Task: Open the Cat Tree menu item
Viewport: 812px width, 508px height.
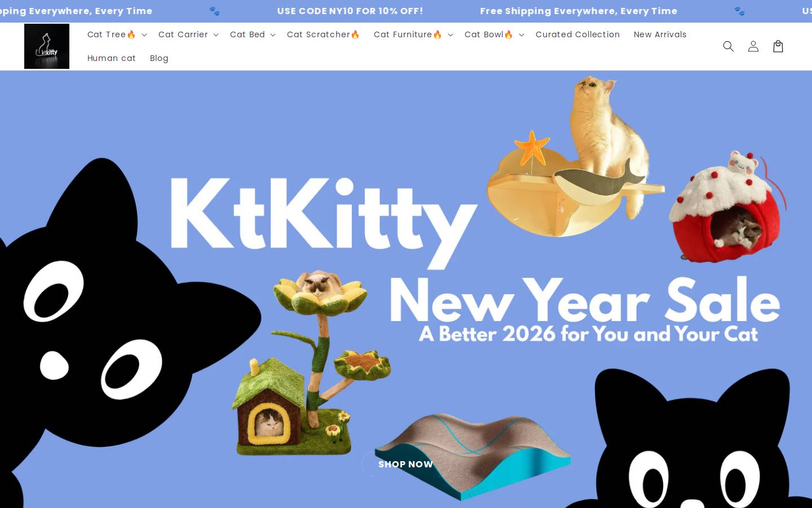Action: coord(112,34)
